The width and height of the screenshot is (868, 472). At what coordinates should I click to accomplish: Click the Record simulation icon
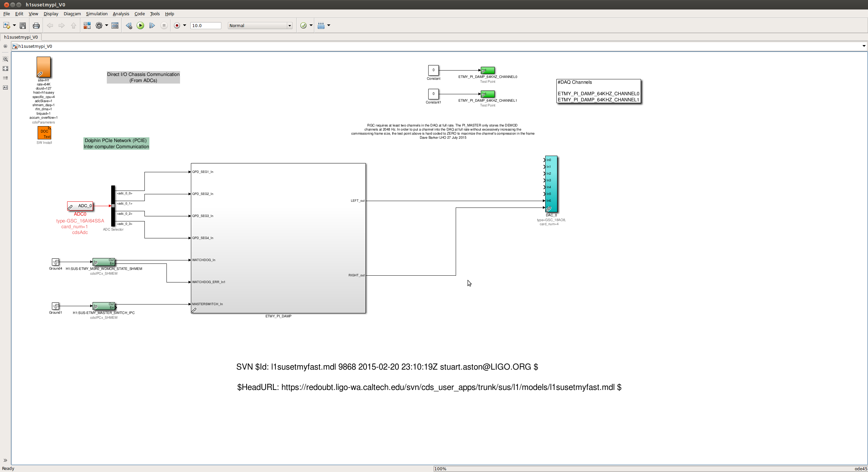pyautogui.click(x=177, y=25)
